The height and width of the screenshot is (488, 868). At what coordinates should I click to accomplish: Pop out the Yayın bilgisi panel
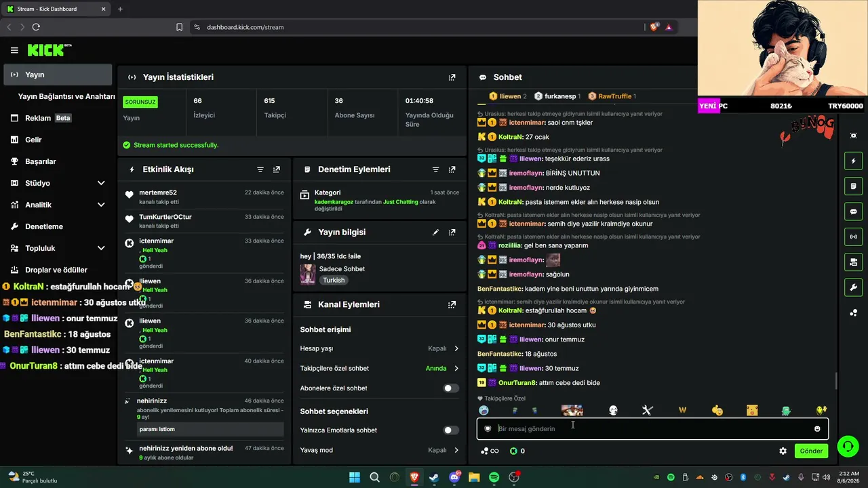(x=452, y=232)
